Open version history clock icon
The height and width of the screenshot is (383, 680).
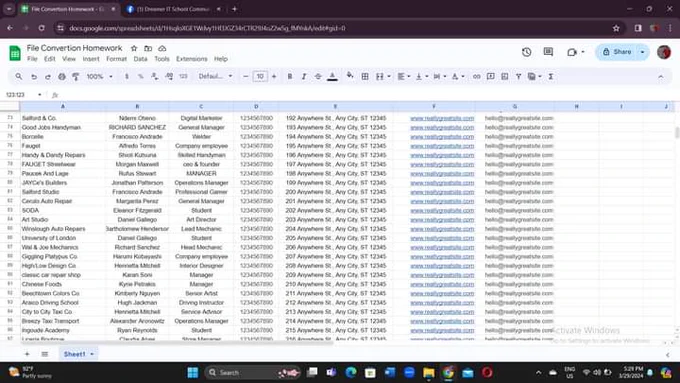pos(526,52)
